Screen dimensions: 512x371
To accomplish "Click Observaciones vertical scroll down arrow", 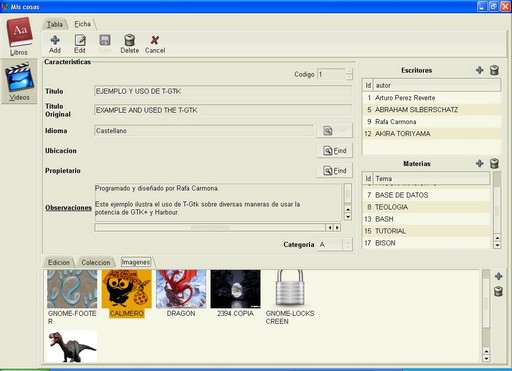I will coord(348,217).
